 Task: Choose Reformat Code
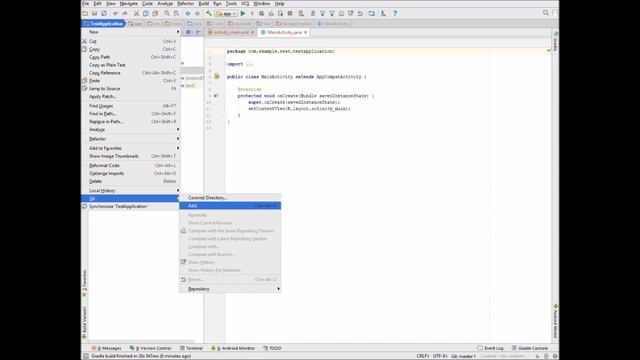[x=131, y=165]
